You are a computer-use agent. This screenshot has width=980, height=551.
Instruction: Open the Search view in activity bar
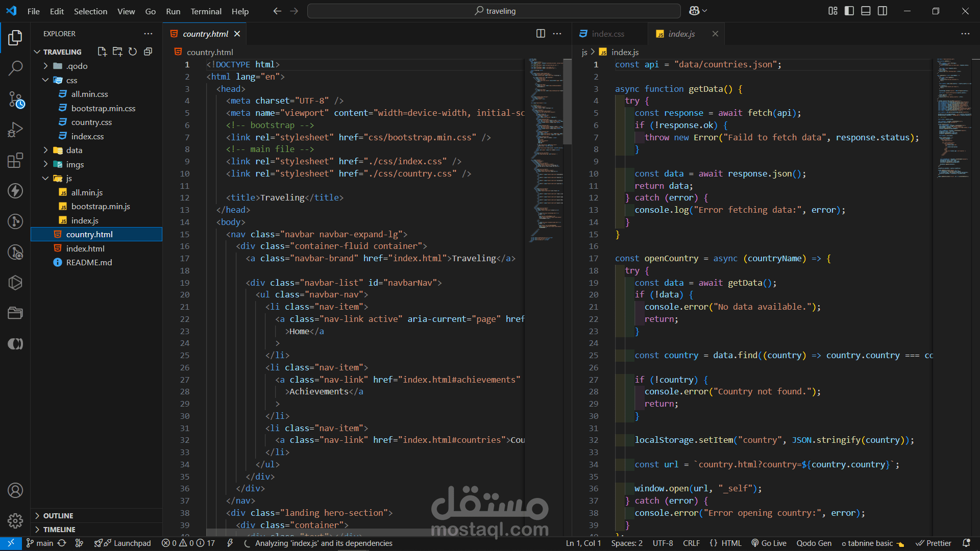(15, 68)
